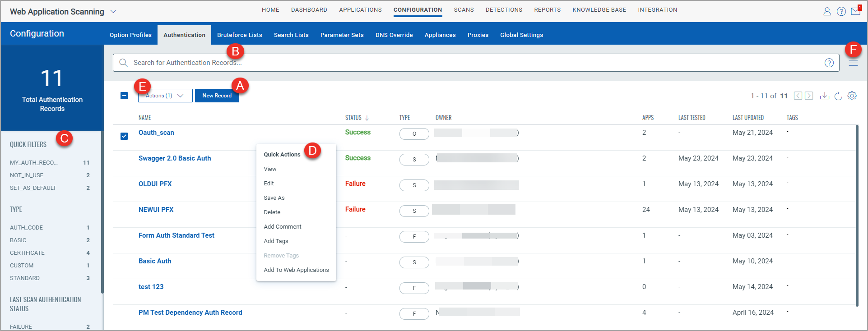Switch to Bruteforce Lists tab
Viewport: 868px width, 331px height.
coord(239,35)
